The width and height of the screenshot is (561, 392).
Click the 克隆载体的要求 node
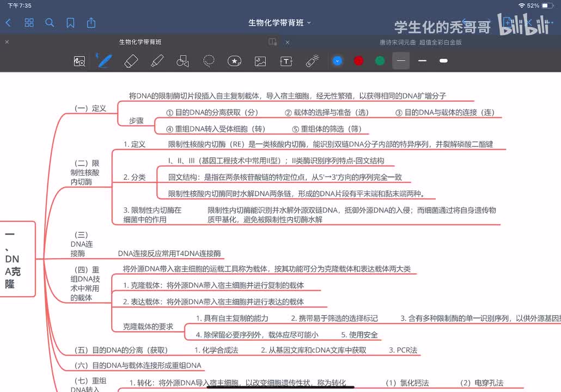[x=148, y=327]
